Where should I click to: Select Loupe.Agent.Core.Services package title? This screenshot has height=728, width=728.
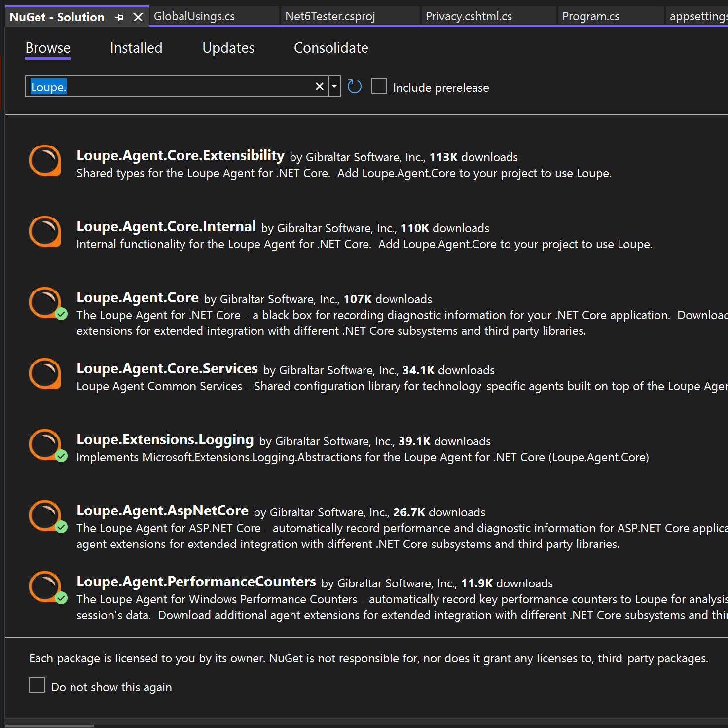click(167, 368)
